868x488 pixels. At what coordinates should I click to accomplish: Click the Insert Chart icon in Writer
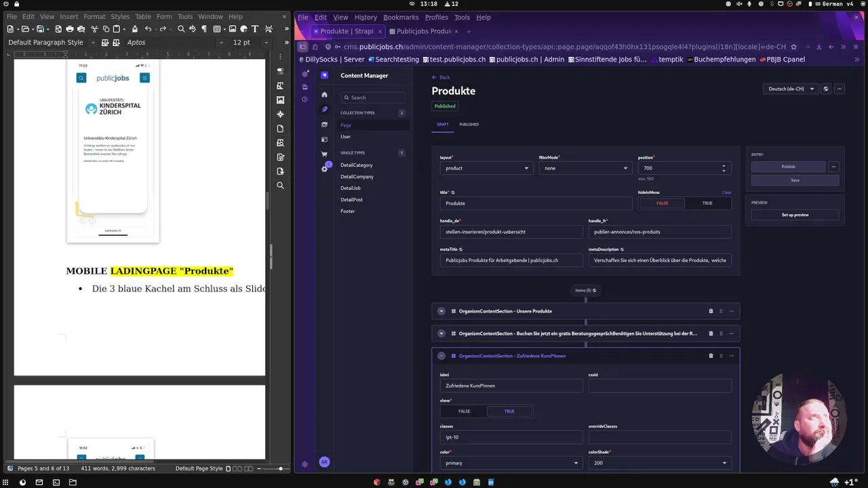(x=243, y=29)
